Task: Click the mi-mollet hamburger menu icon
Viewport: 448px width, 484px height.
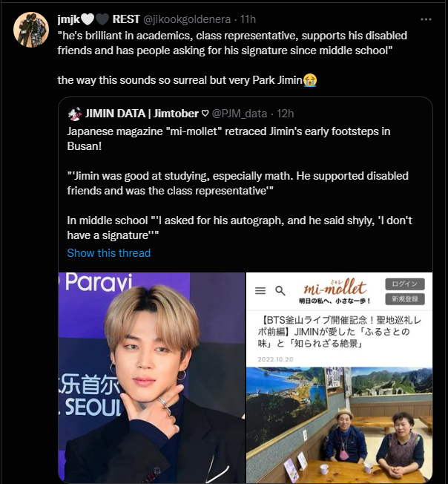Action: pyautogui.click(x=260, y=290)
